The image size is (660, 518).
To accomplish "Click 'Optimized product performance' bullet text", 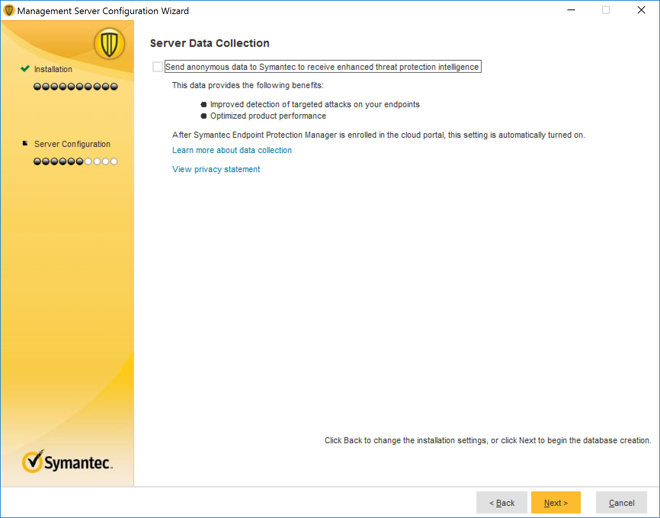I will tap(268, 116).
